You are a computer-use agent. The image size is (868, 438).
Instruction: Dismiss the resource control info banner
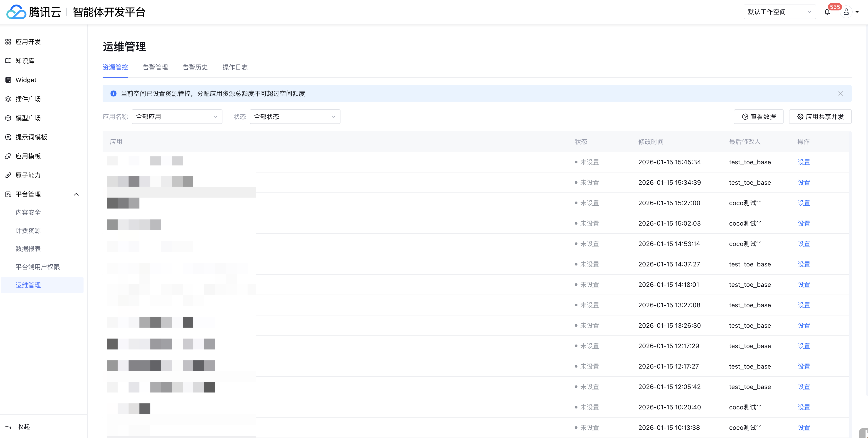coord(840,94)
